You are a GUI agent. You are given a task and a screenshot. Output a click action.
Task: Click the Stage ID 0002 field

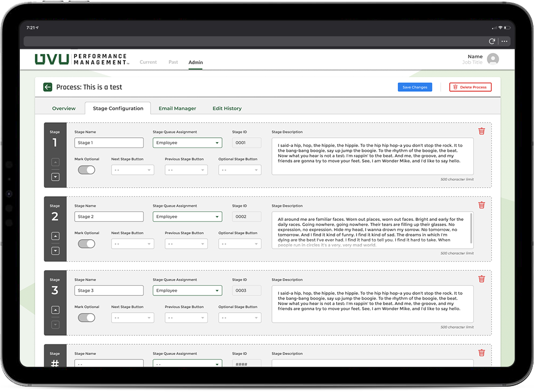[x=247, y=217]
